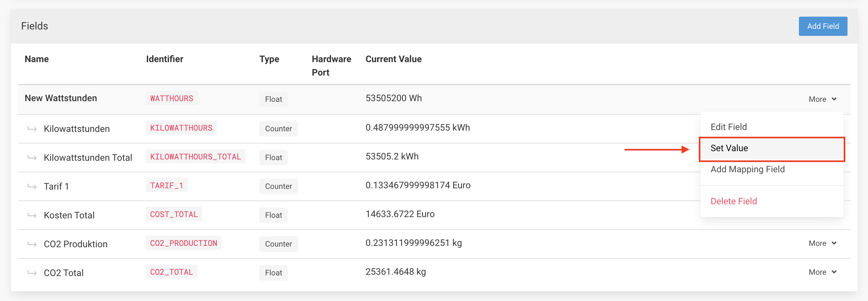Screen dimensions: 868x301
Task: Click the arrow icon beside CO2 Produktion
Action: [x=32, y=244]
